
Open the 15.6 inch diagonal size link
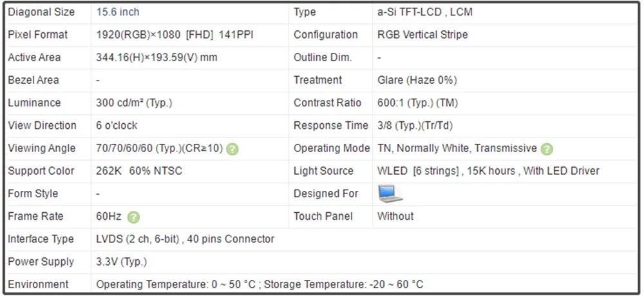tap(118, 12)
